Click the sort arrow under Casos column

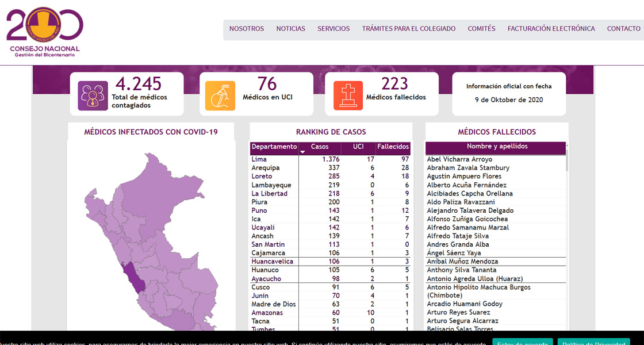tap(302, 152)
